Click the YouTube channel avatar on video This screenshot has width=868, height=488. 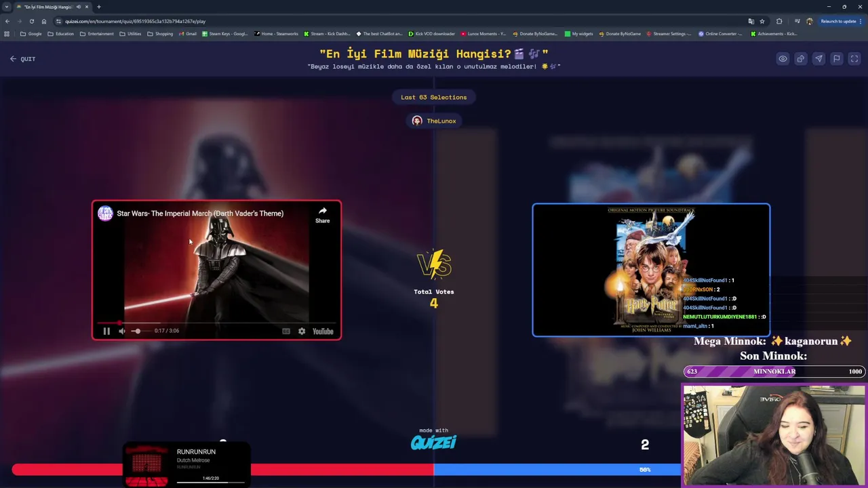tap(105, 213)
